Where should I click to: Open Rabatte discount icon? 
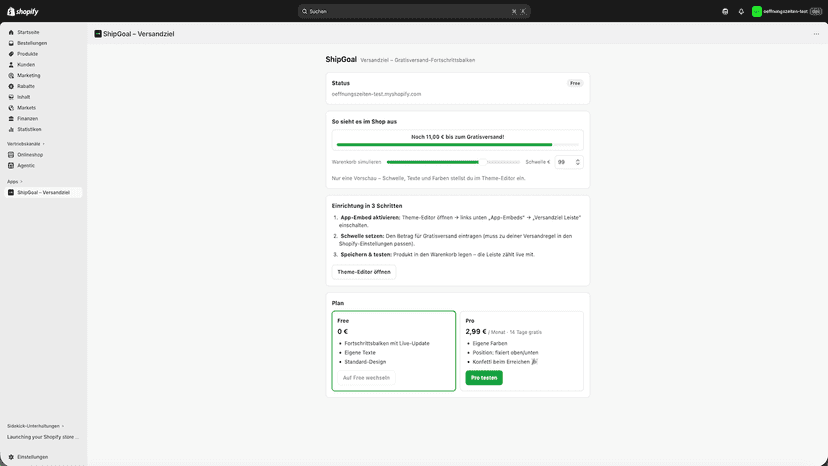tap(11, 86)
